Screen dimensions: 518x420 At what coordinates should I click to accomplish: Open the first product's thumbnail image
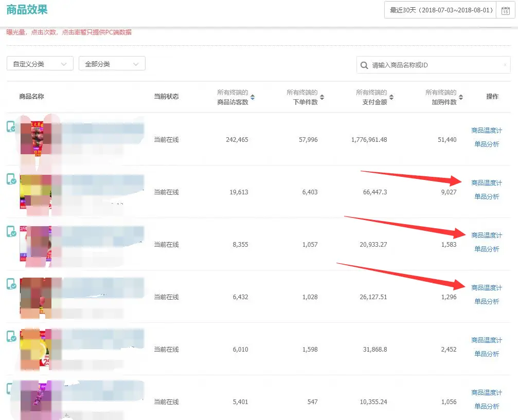[35, 138]
